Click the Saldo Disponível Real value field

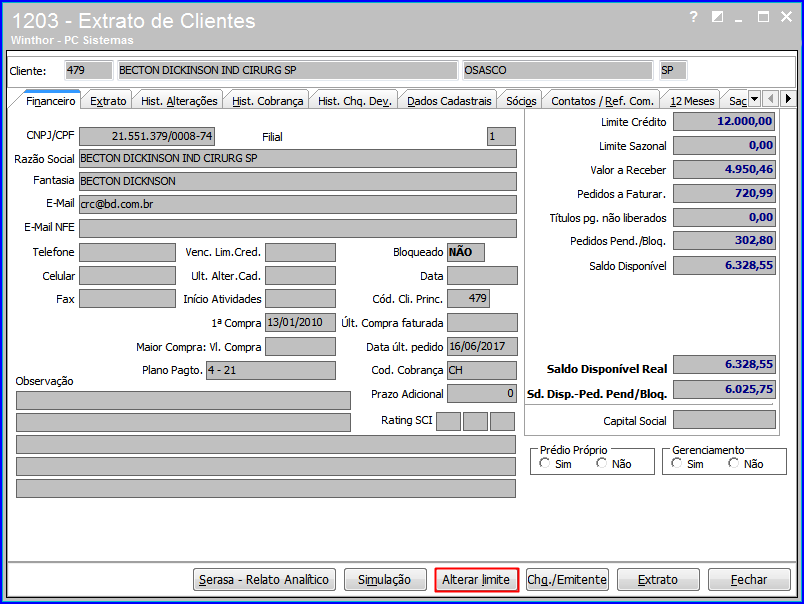(724, 365)
